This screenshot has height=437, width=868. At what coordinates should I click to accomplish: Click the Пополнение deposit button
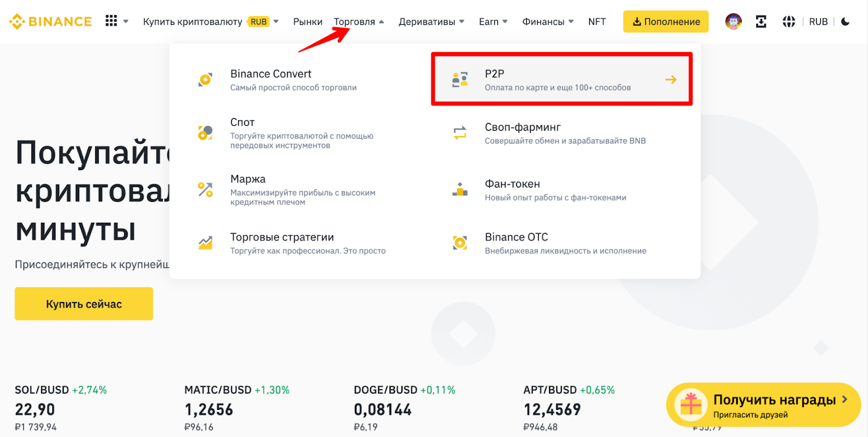pyautogui.click(x=666, y=22)
